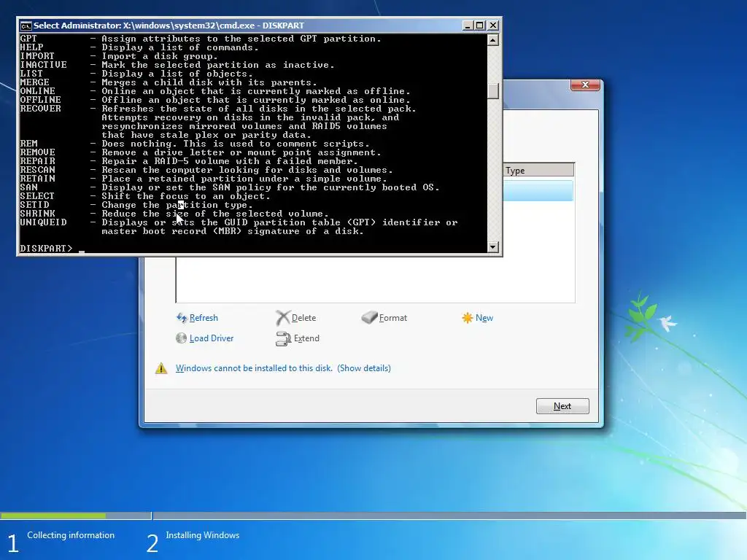Screen dimensions: 747x560
Task: Click the 'Installing Windows' step label
Action: (203, 535)
